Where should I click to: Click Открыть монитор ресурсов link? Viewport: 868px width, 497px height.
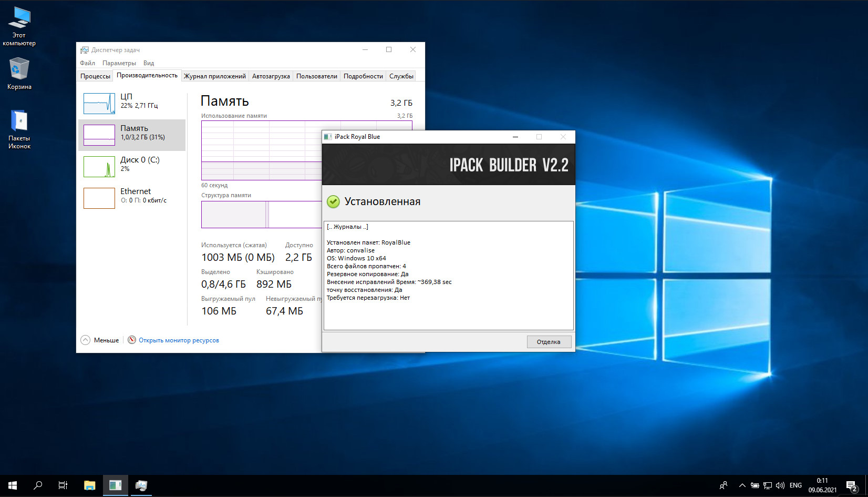click(179, 340)
